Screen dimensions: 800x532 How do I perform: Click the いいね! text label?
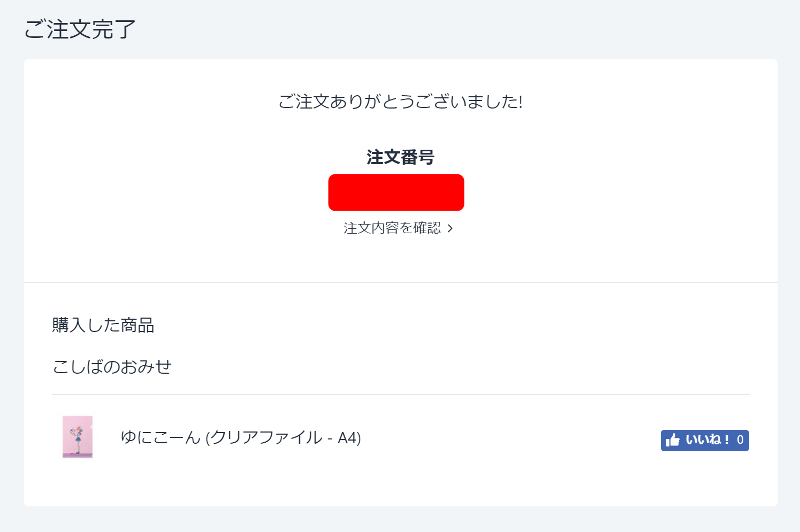(x=707, y=440)
